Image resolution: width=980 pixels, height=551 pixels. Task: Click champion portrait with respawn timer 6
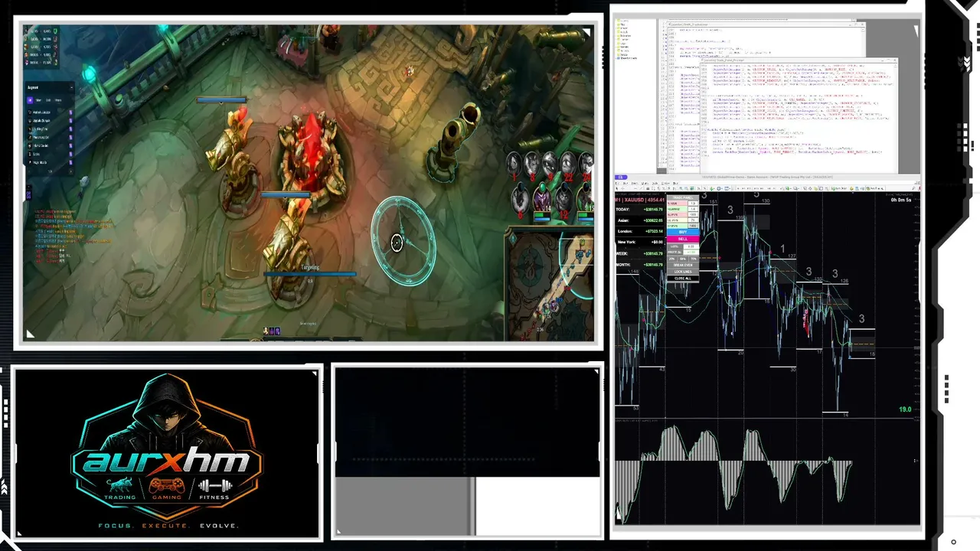pyautogui.click(x=521, y=201)
